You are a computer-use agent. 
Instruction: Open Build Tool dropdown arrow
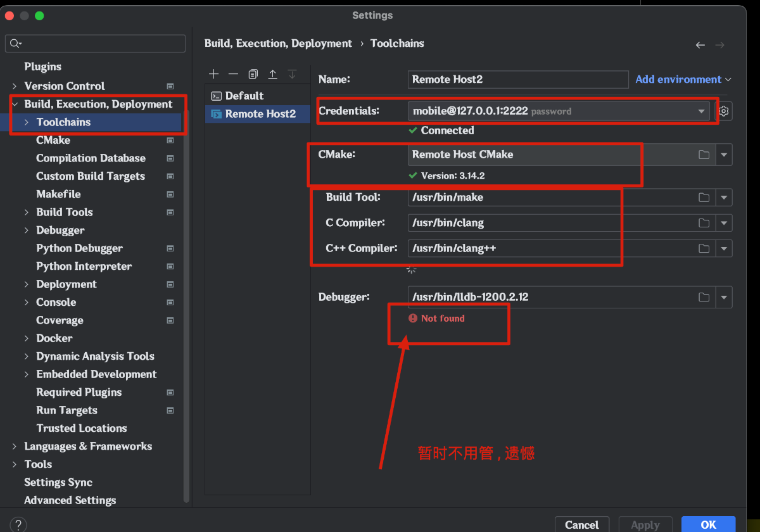click(x=724, y=198)
